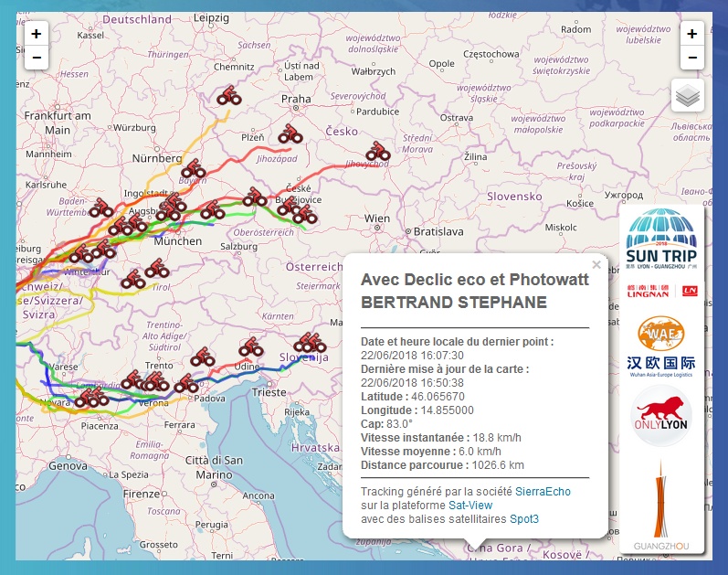Click the WAE Wuhan Asia-Europe Logistics logo
Viewport: 728px width, 575px height.
(x=661, y=346)
